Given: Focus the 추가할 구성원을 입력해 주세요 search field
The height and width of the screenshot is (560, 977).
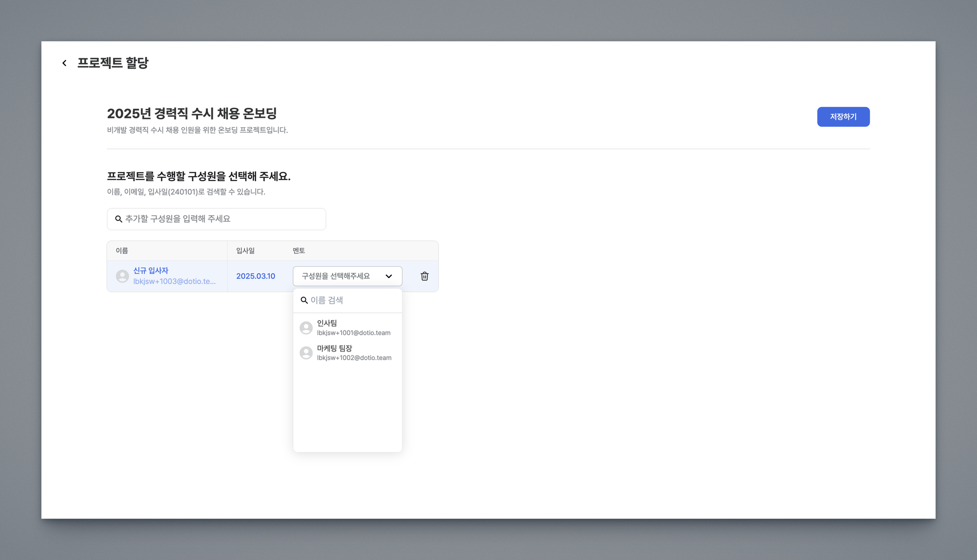Looking at the screenshot, I should click(216, 219).
